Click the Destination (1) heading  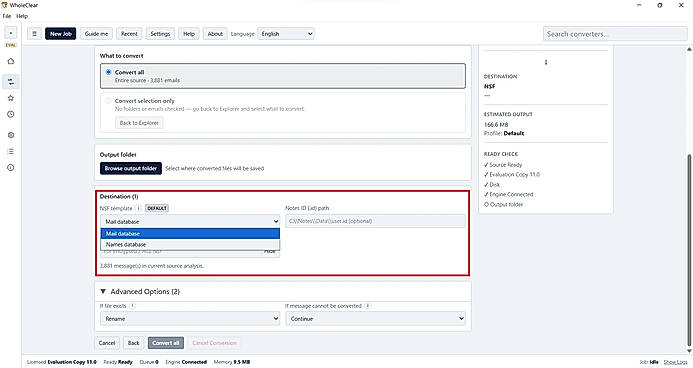[x=119, y=197]
